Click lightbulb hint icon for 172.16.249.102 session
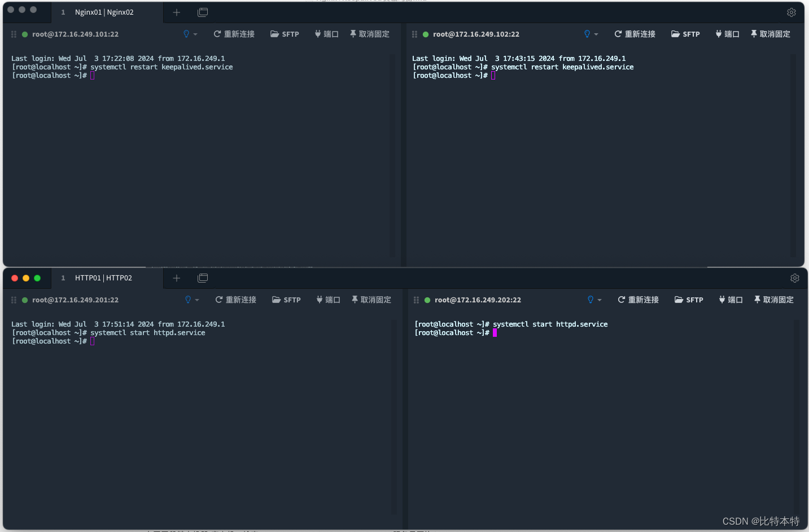809x532 pixels. coord(587,34)
